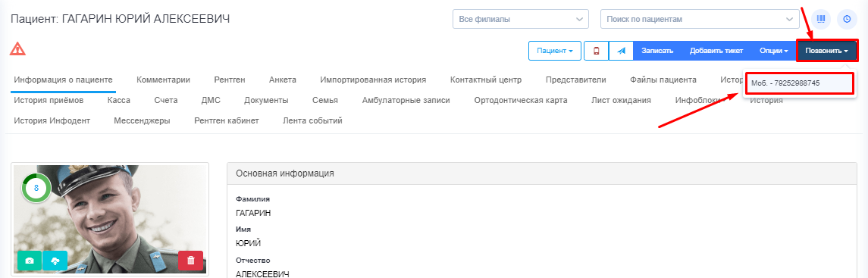This screenshot has width=868, height=278.
Task: Open the ДМС tab
Action: click(211, 100)
